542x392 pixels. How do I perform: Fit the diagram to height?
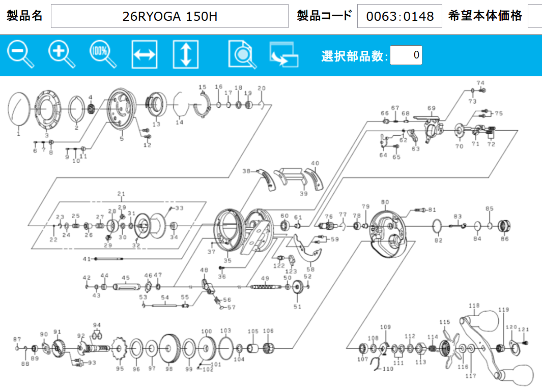pos(185,54)
